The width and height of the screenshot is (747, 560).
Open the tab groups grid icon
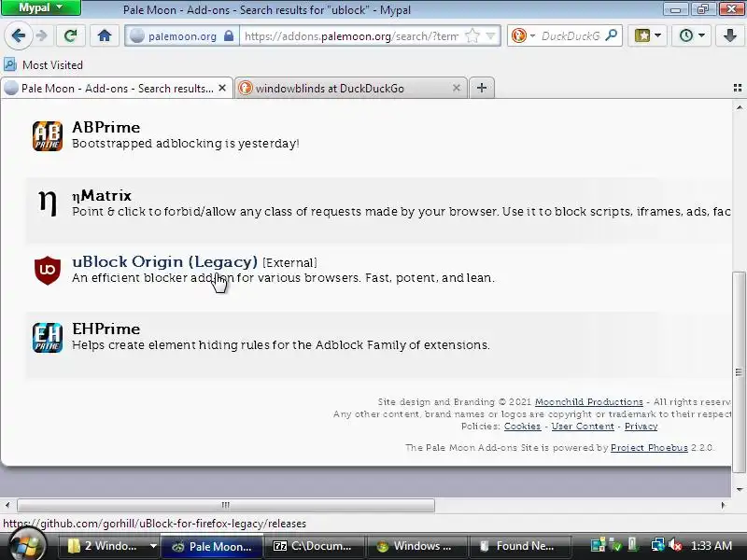tap(738, 88)
